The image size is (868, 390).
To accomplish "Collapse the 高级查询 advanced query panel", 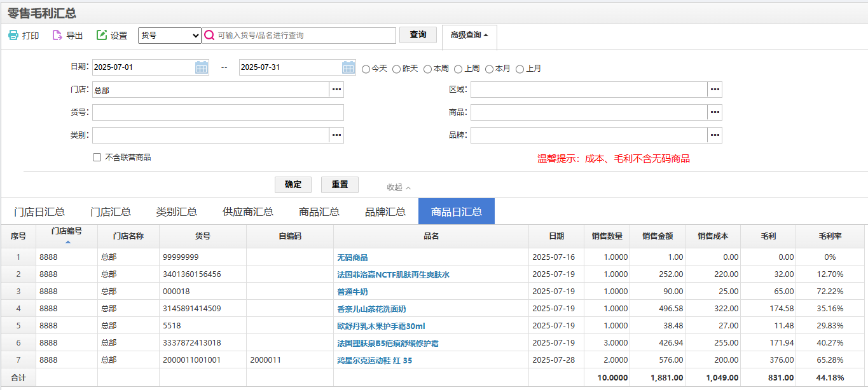I will [469, 36].
